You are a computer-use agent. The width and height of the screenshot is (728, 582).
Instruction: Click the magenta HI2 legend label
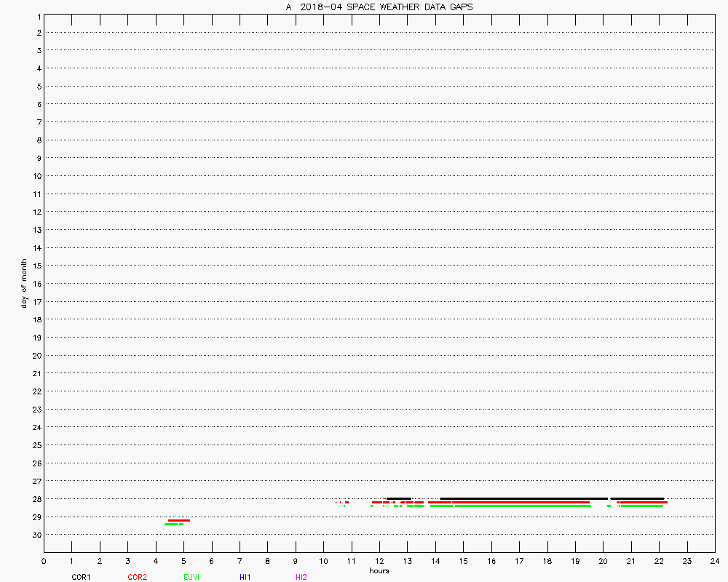pos(301,577)
